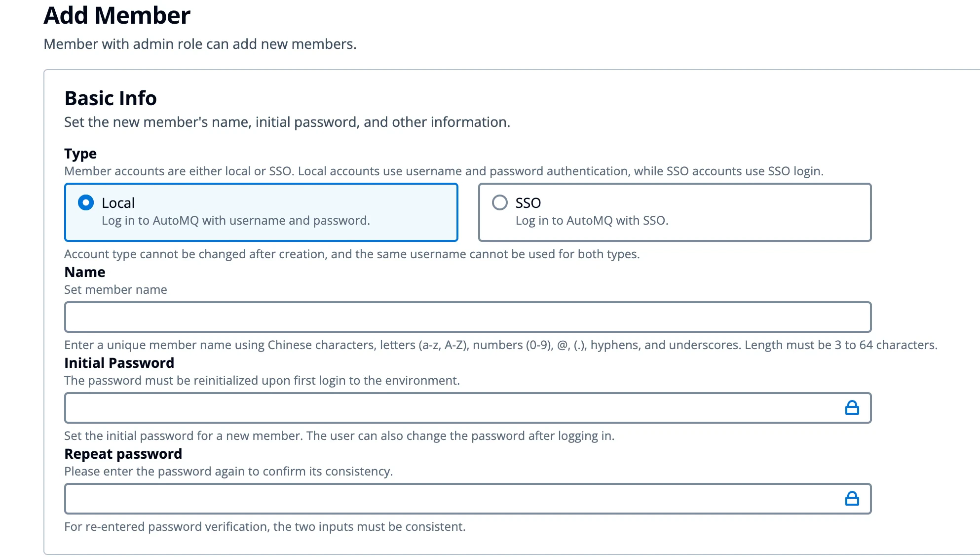The height and width of the screenshot is (557, 980).
Task: Toggle password visibility on Initial Password
Action: point(852,408)
